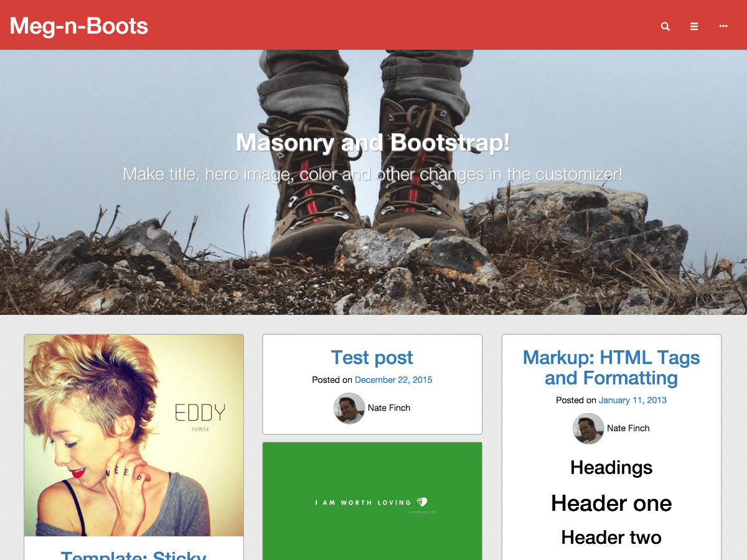Image resolution: width=747 pixels, height=560 pixels.
Task: Open the Template: Sticky post
Action: (133, 554)
